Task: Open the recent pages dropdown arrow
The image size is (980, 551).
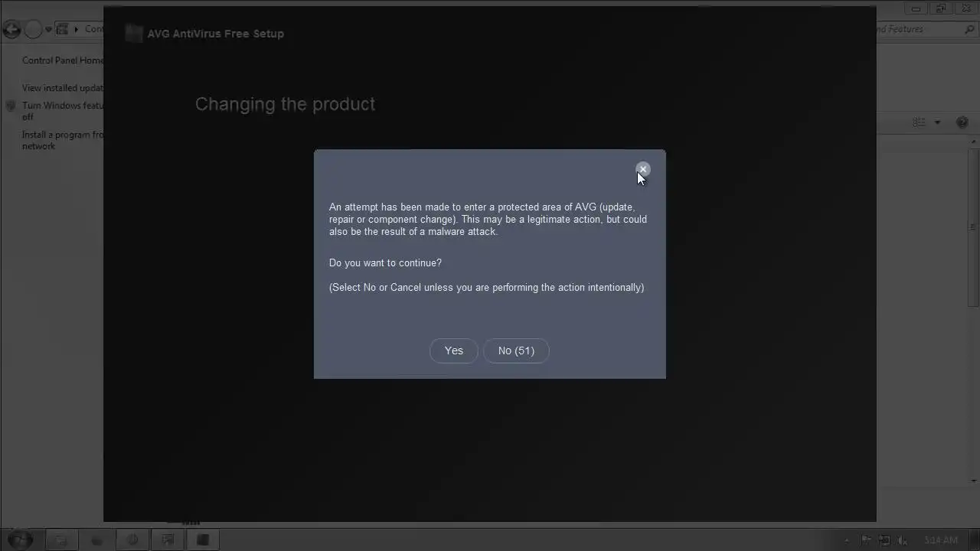Action: coord(48,30)
